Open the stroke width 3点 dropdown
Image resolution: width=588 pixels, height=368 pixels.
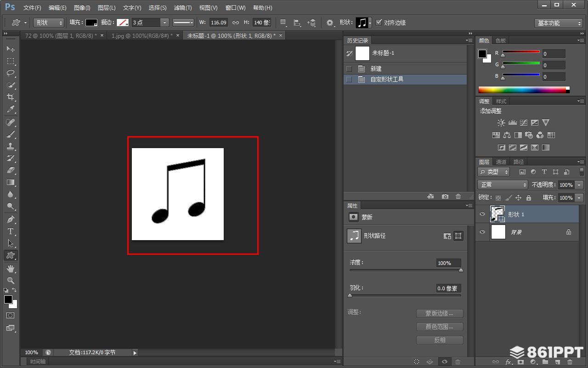click(x=164, y=23)
